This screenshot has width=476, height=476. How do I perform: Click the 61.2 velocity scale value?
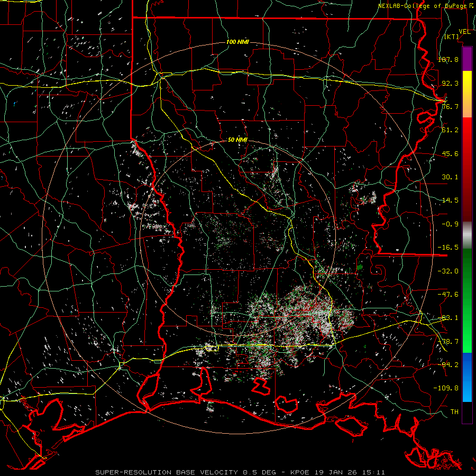450,130
